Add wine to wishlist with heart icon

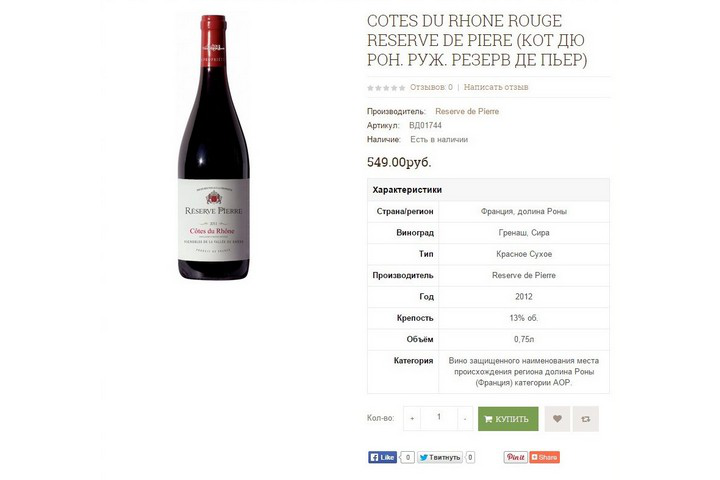(x=557, y=419)
